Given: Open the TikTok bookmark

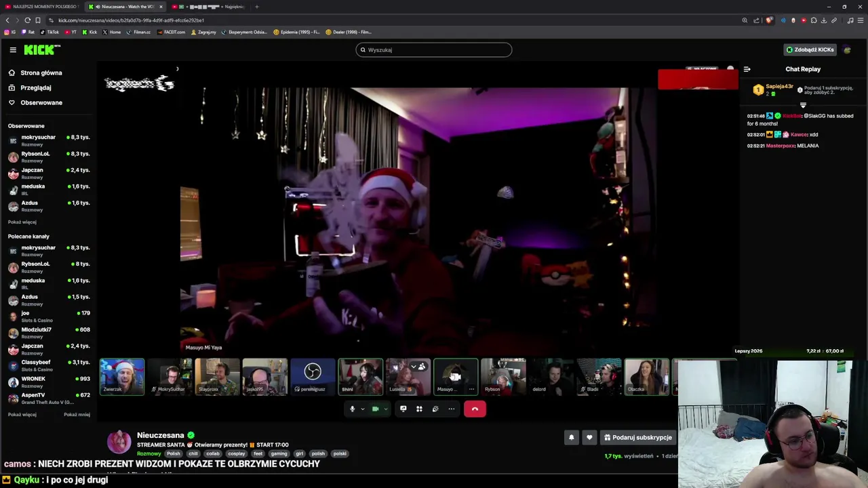Looking at the screenshot, I should click(50, 32).
